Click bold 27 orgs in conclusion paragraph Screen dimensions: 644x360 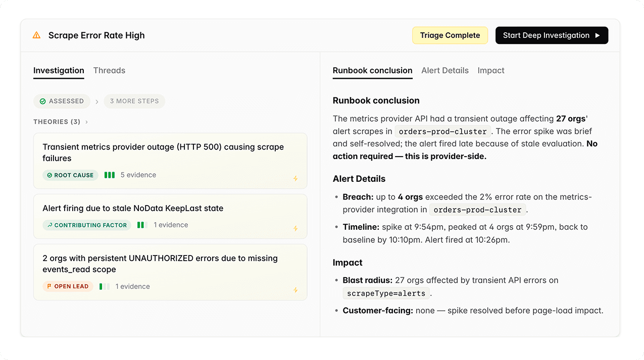(x=571, y=119)
